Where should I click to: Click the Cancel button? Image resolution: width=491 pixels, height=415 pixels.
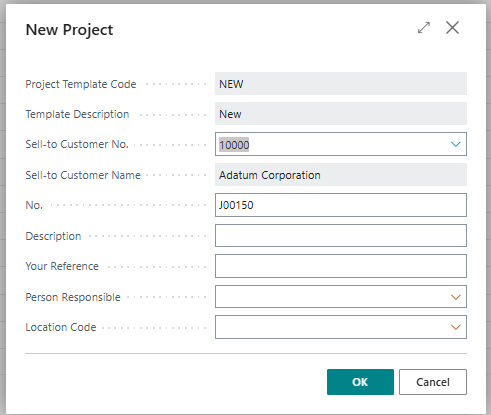pyautogui.click(x=433, y=382)
